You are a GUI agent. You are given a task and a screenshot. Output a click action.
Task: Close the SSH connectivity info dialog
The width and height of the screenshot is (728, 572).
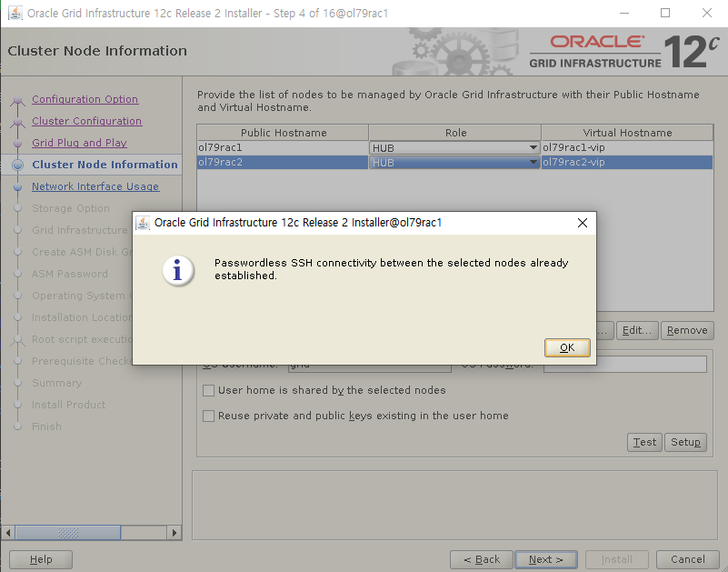coord(583,223)
